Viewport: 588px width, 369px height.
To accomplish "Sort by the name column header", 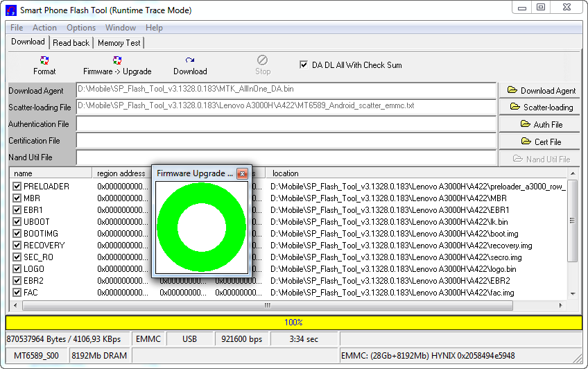I will (51, 173).
